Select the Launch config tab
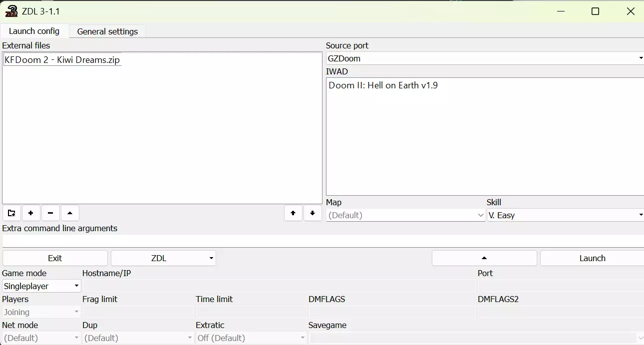 [34, 31]
